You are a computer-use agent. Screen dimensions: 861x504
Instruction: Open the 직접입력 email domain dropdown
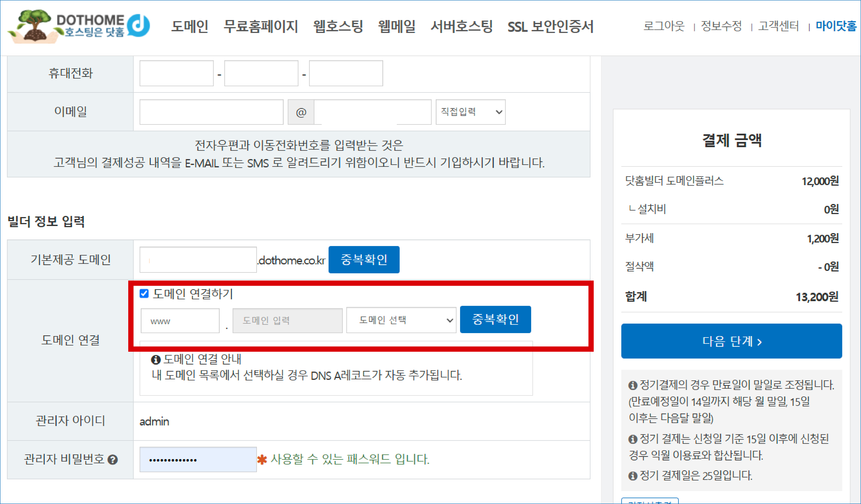(x=470, y=112)
